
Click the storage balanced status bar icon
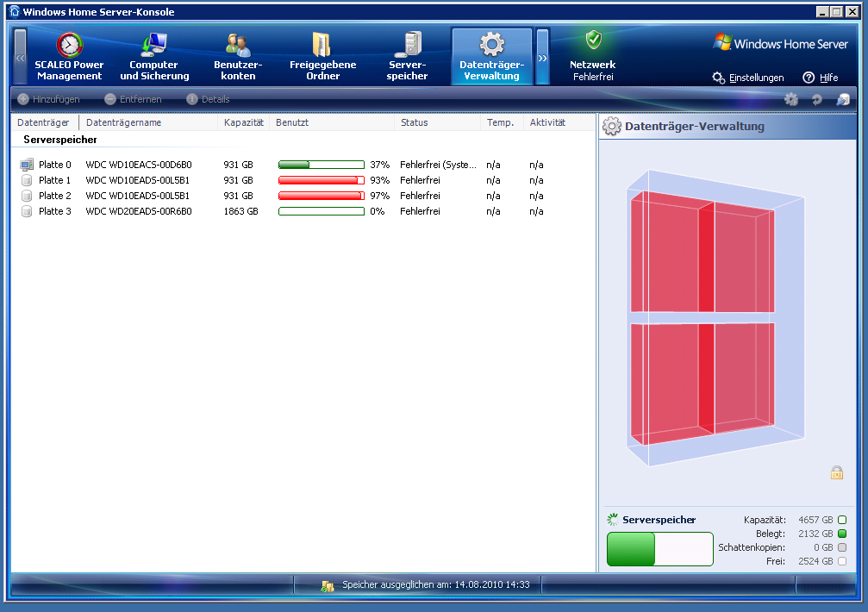click(x=328, y=585)
